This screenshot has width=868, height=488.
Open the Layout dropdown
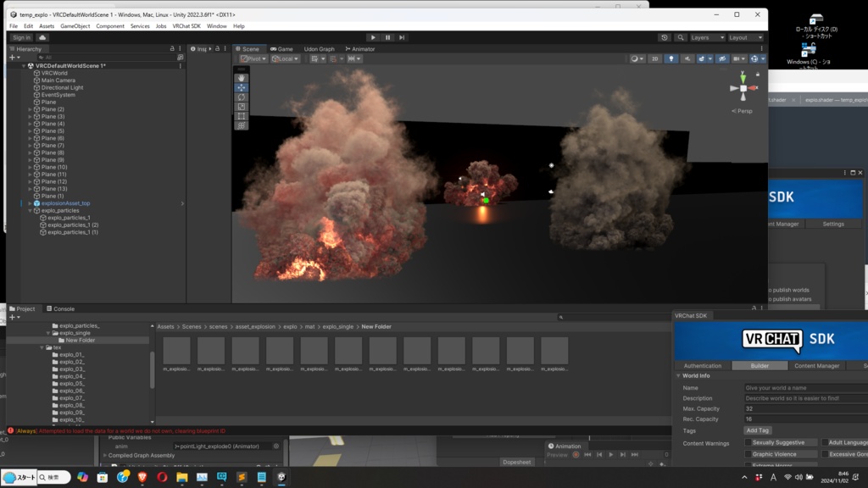point(745,37)
